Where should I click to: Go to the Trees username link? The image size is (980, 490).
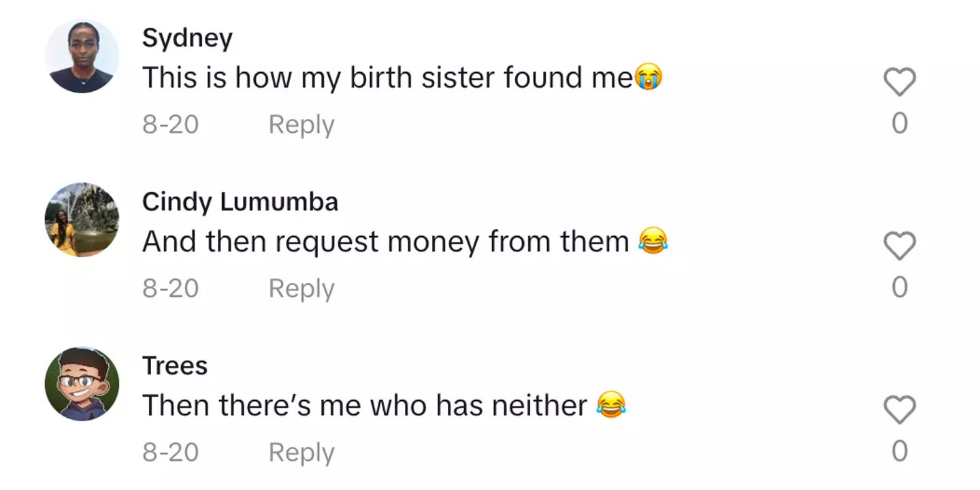[175, 366]
